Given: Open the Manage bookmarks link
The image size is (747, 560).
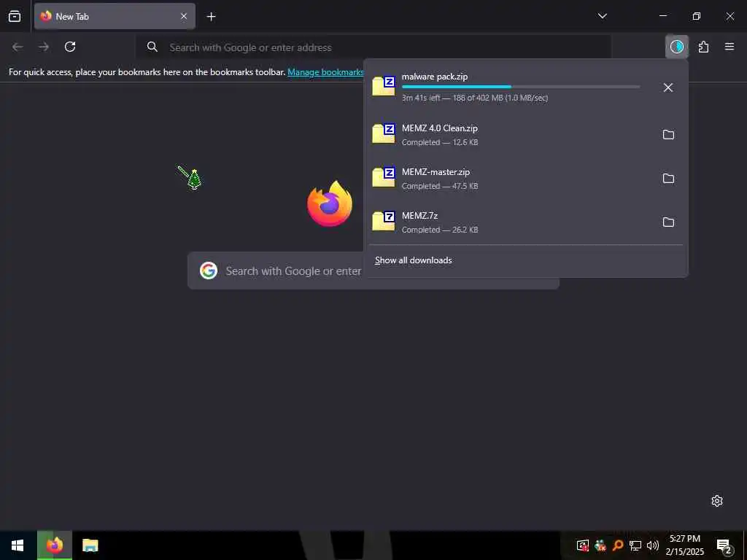Looking at the screenshot, I should point(326,72).
